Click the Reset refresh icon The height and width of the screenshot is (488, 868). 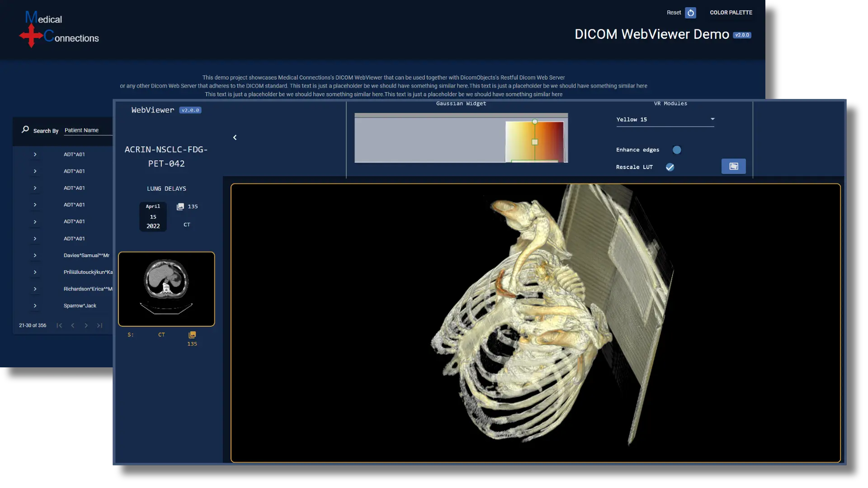click(x=690, y=13)
